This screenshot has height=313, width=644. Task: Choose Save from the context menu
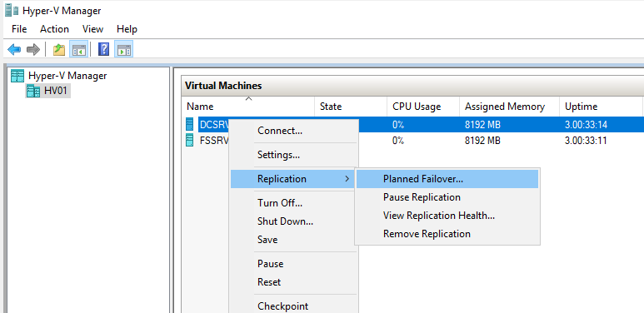pos(294,240)
